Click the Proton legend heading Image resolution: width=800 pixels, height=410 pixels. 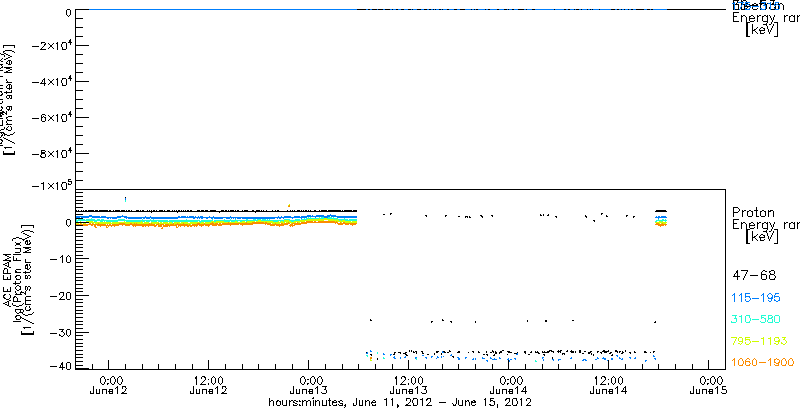pos(753,212)
